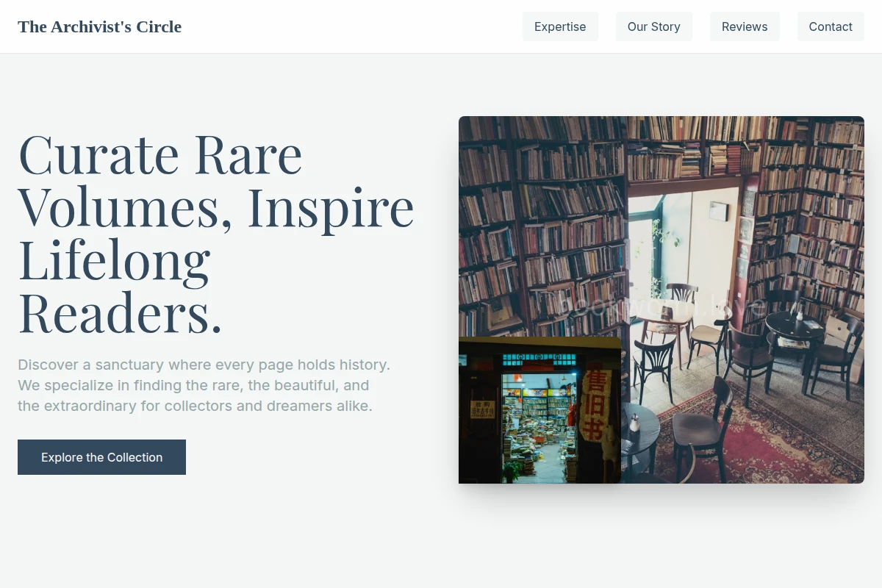Click the paragraph starting "Discover a sanctuary"

[x=204, y=385]
